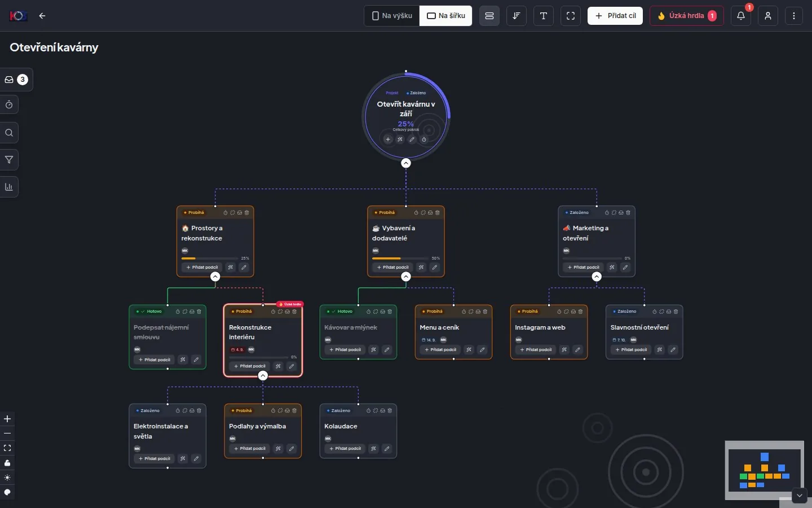The height and width of the screenshot is (508, 812).
Task: Start timer on Slavnostní otevření card
Action: [x=655, y=312]
